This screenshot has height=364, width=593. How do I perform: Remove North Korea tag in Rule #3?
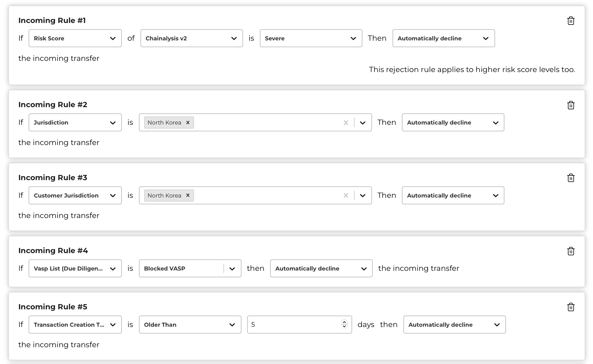pos(188,195)
